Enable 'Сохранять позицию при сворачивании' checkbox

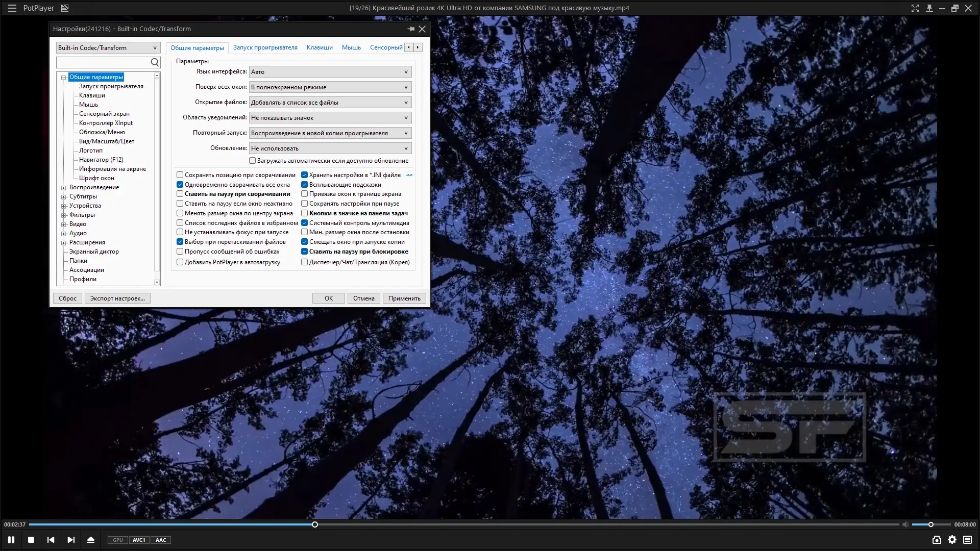tap(180, 175)
